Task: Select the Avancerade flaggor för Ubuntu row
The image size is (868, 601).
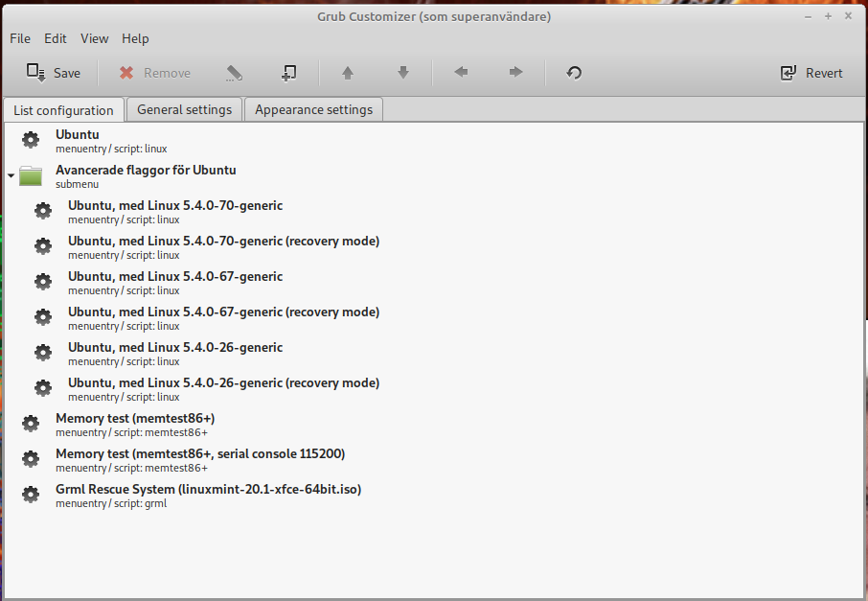Action: tap(433, 176)
